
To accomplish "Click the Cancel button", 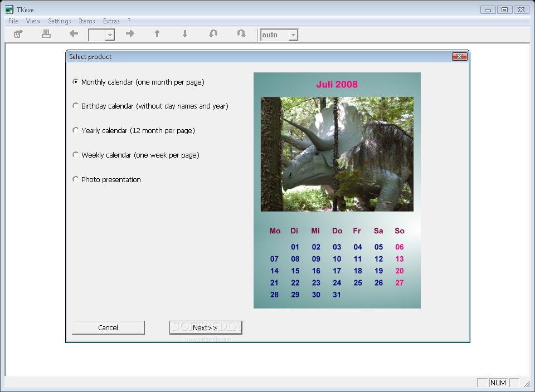I will pyautogui.click(x=108, y=327).
